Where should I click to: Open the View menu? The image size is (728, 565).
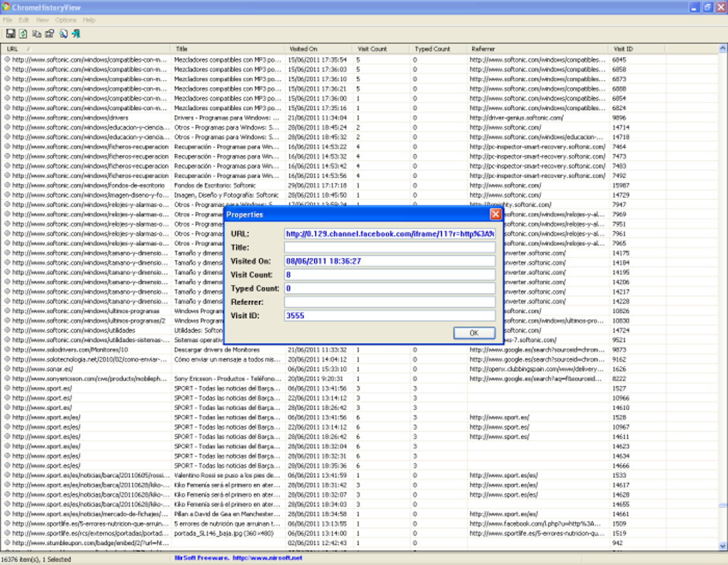click(42, 20)
